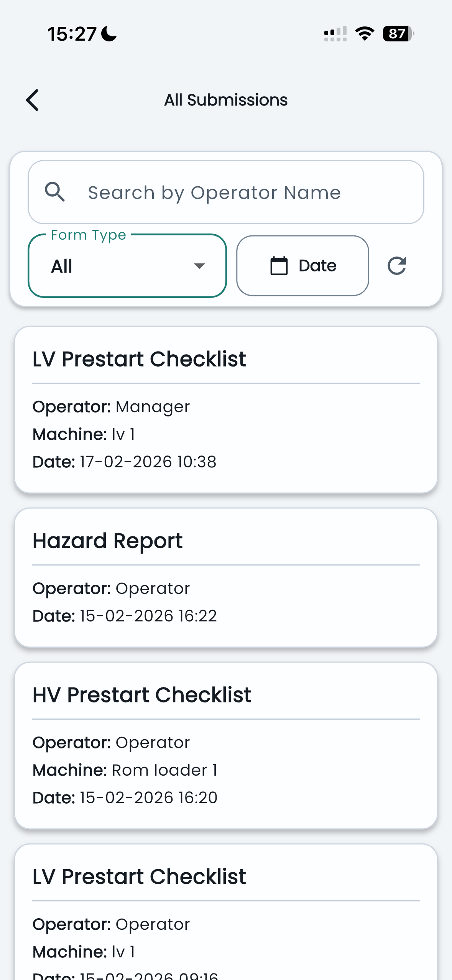Screen dimensions: 452x980
Task: Tap the search magnifier icon
Action: point(55,192)
